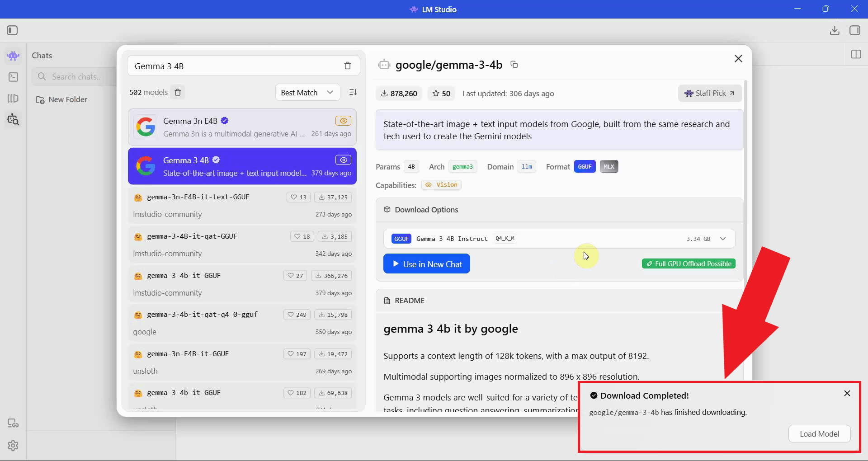Open My Models library sidebar icon
This screenshot has width=868, height=461.
tap(13, 99)
